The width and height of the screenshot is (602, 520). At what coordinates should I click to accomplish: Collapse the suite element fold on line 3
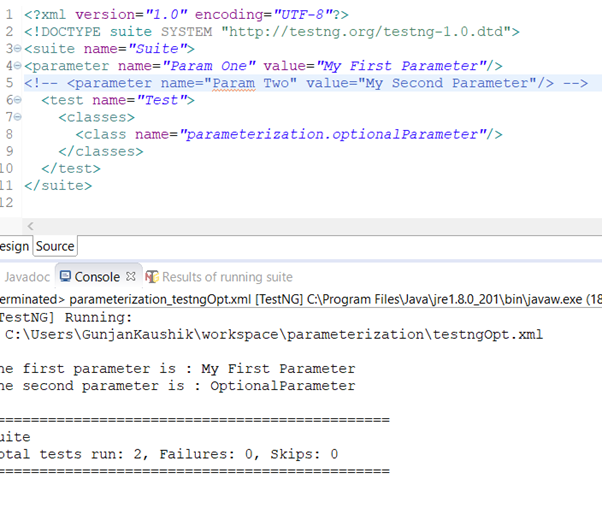(15, 48)
